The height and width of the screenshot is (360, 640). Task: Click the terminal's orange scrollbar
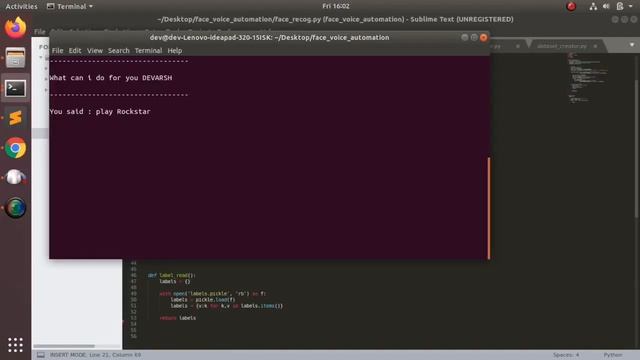click(x=489, y=208)
